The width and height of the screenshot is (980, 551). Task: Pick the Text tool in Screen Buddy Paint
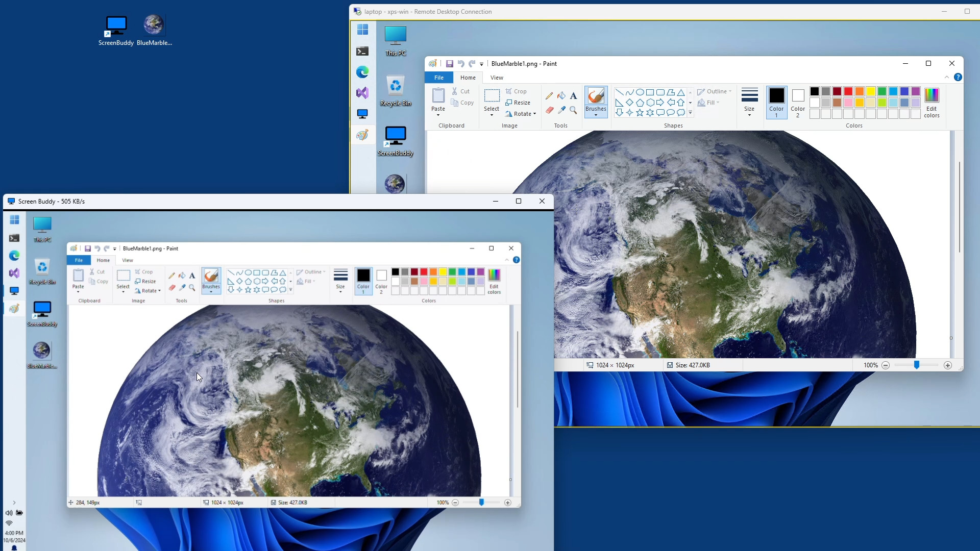(192, 275)
